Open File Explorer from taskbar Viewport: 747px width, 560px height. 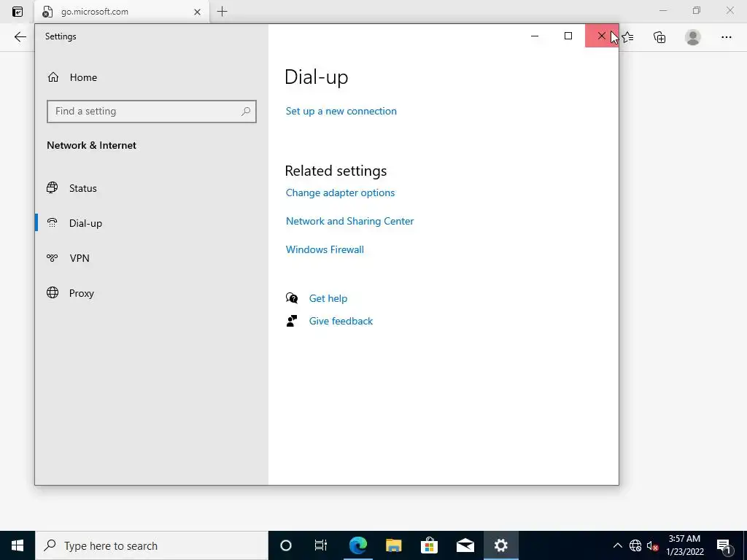pyautogui.click(x=393, y=545)
